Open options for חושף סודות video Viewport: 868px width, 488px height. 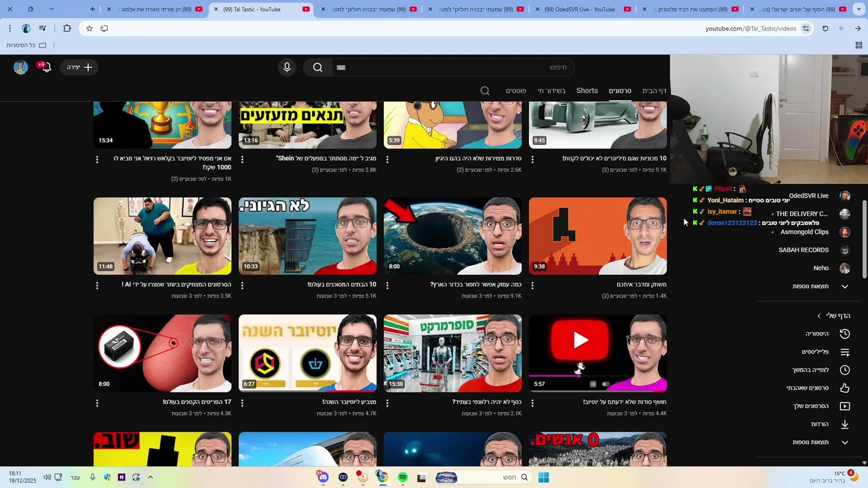(x=532, y=403)
